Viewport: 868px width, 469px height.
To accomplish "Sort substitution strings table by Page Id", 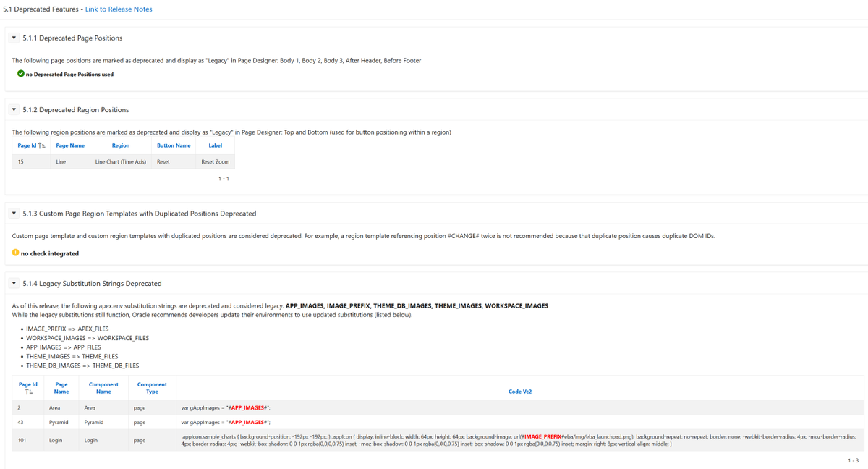I will [x=28, y=388].
